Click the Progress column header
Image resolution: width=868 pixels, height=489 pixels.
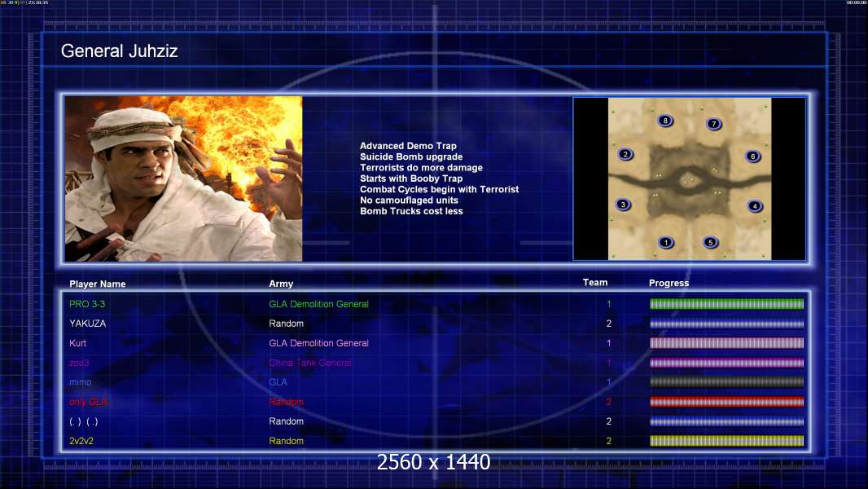pos(669,283)
